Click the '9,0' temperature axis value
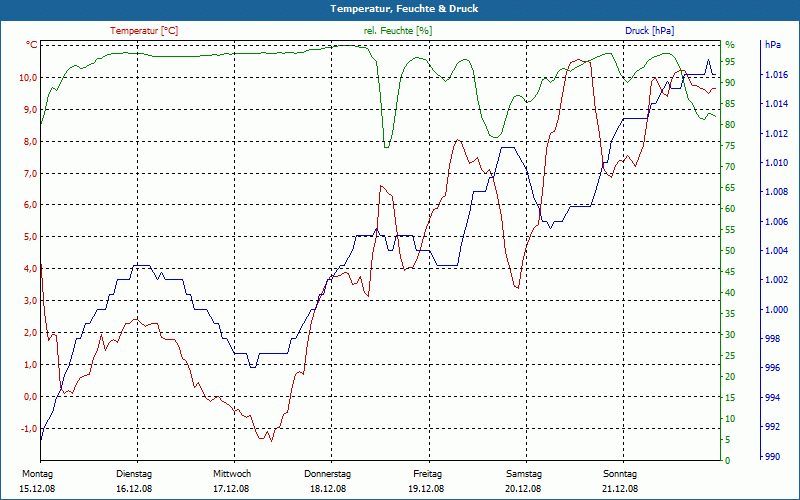Screen dimensions: 800x500 [30, 110]
